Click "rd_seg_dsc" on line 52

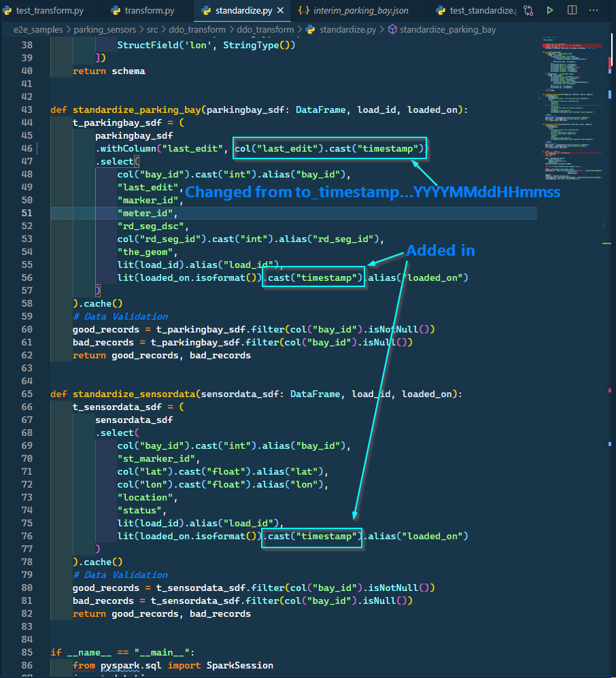(150, 226)
